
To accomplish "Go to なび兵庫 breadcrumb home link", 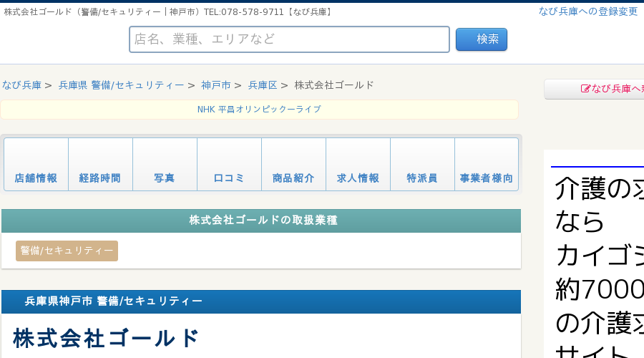I will tap(21, 85).
